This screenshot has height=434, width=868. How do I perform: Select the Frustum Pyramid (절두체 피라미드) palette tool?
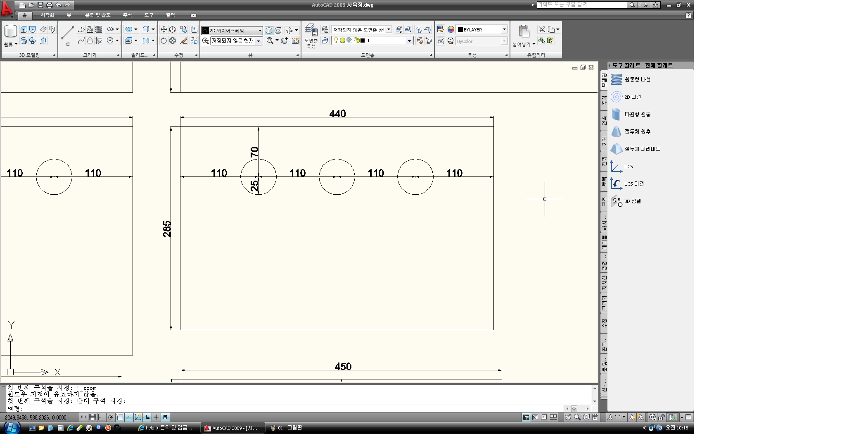pyautogui.click(x=636, y=149)
